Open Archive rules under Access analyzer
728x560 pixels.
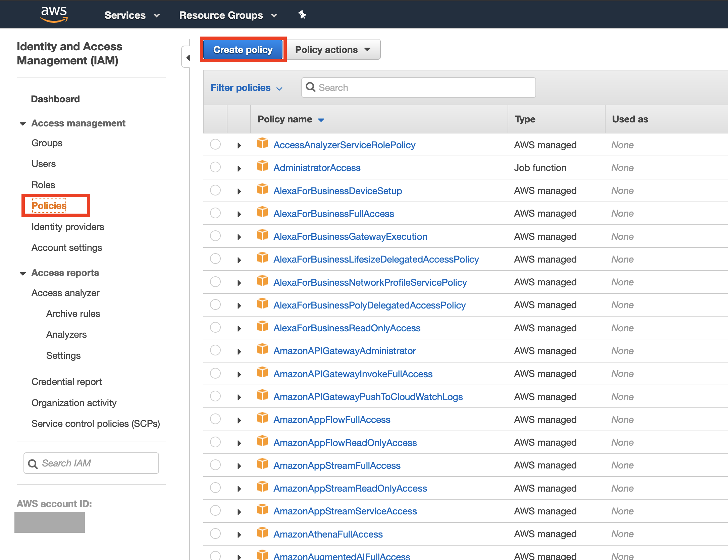point(73,314)
